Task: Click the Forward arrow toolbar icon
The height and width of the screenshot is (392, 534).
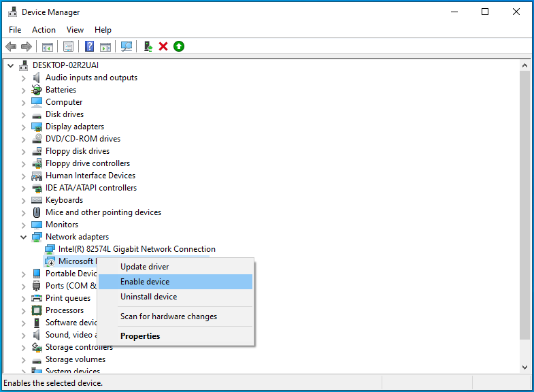Action: click(x=27, y=46)
